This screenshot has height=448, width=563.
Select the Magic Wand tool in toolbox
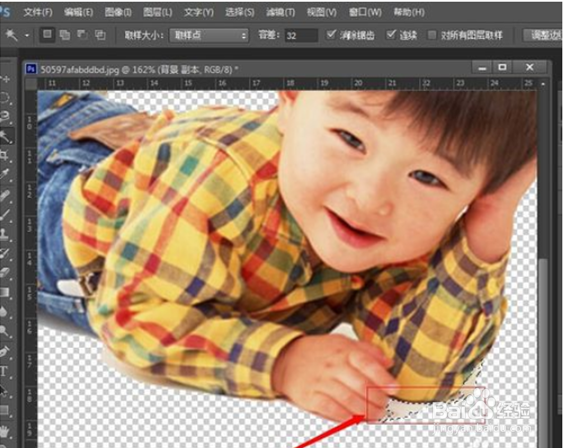(5, 136)
